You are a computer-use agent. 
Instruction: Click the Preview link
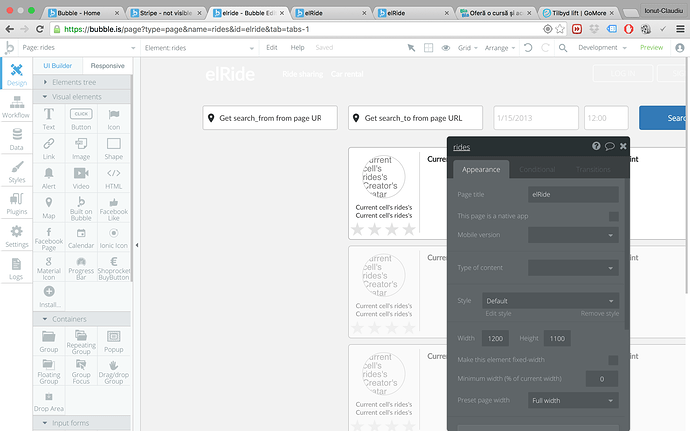click(651, 48)
